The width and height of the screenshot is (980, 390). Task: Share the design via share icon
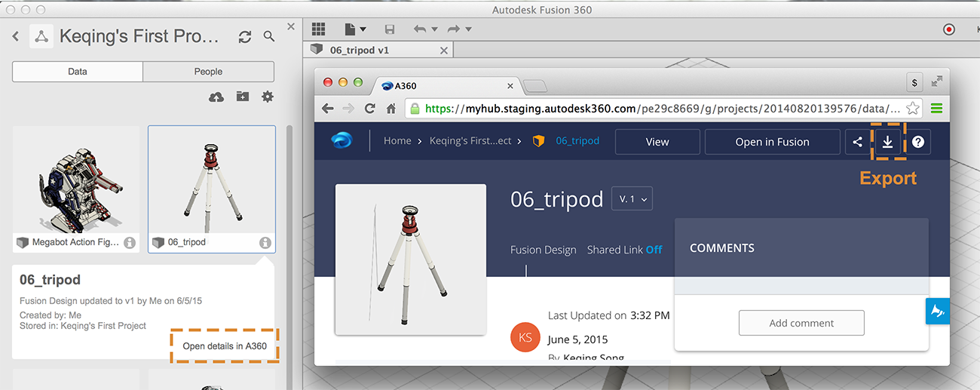pyautogui.click(x=857, y=142)
